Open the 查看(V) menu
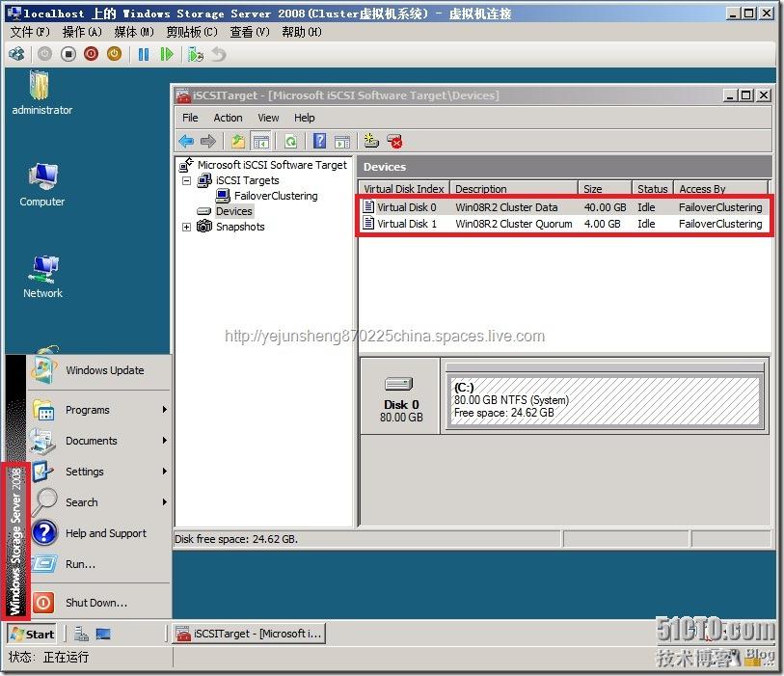The height and width of the screenshot is (676, 784). (x=250, y=32)
